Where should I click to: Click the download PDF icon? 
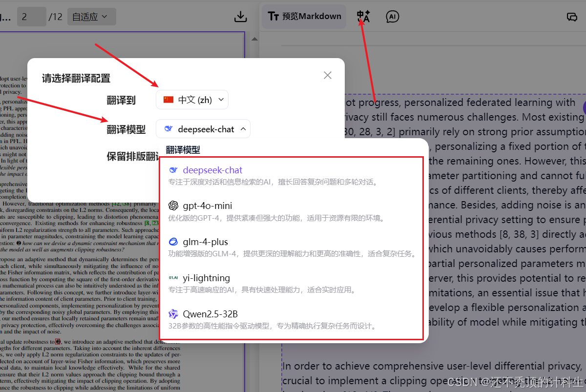240,17
